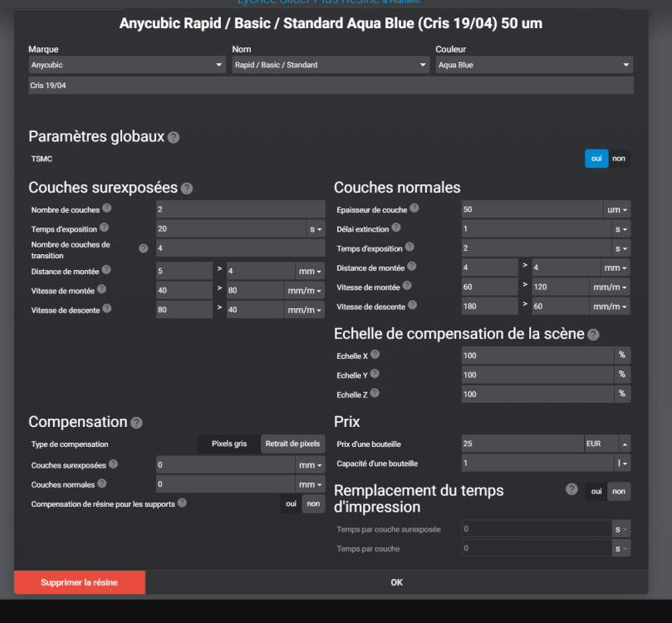Open mm unit dropdown for Distance de montée in Couches surexposées
This screenshot has width=672, height=623.
pyautogui.click(x=310, y=271)
